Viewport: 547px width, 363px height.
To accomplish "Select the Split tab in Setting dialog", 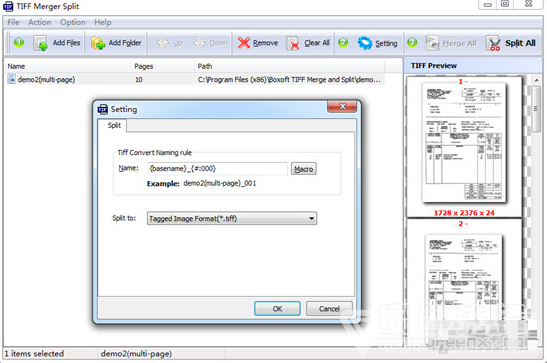I will 114,126.
